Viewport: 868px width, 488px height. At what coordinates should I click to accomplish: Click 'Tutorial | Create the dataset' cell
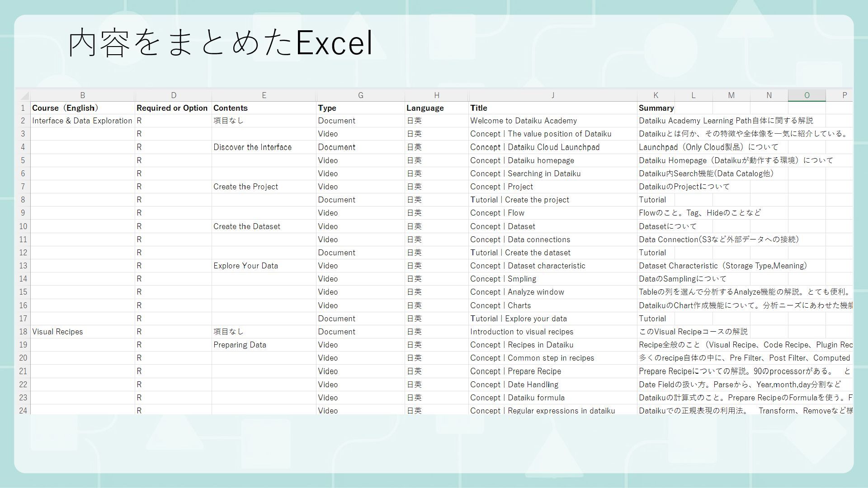click(x=553, y=253)
